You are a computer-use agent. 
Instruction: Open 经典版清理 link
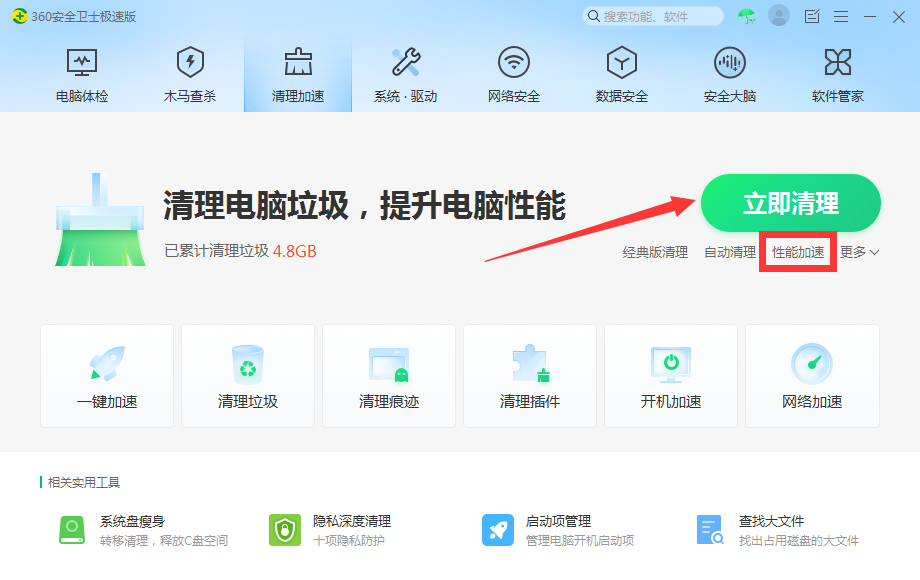655,252
